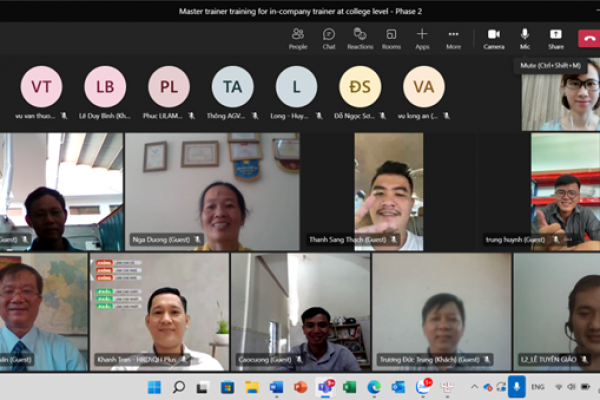Toggle the taskbar microphone indicator
Image resolution: width=600 pixels, height=400 pixels.
point(517,387)
